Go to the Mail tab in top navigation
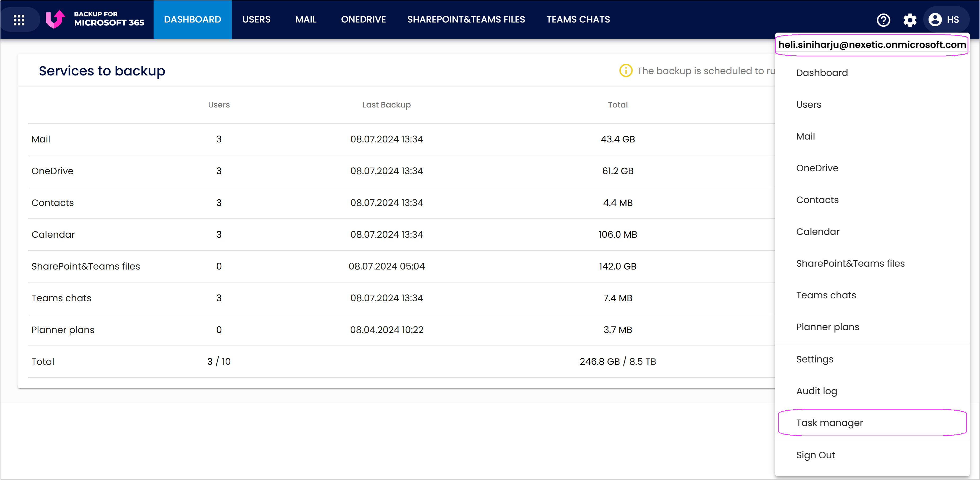The width and height of the screenshot is (980, 480). pyautogui.click(x=306, y=19)
